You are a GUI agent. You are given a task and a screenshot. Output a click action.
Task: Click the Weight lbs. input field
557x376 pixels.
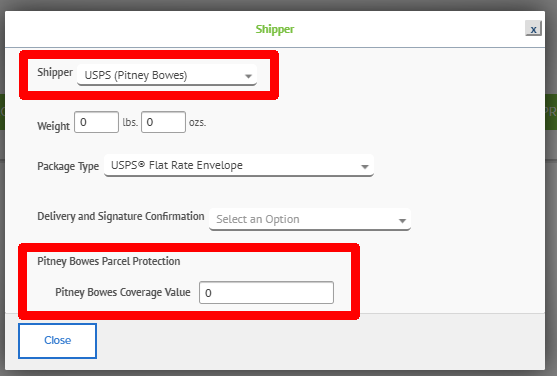(x=96, y=122)
